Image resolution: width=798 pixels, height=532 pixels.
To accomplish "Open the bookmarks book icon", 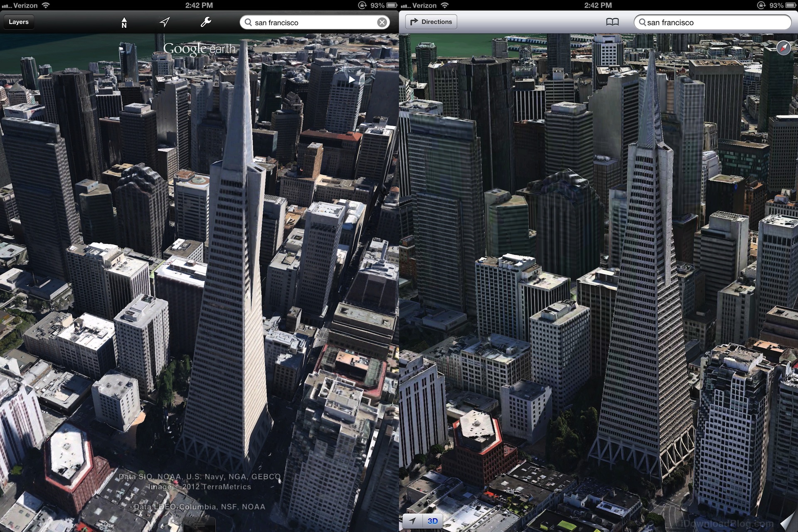I will point(612,22).
